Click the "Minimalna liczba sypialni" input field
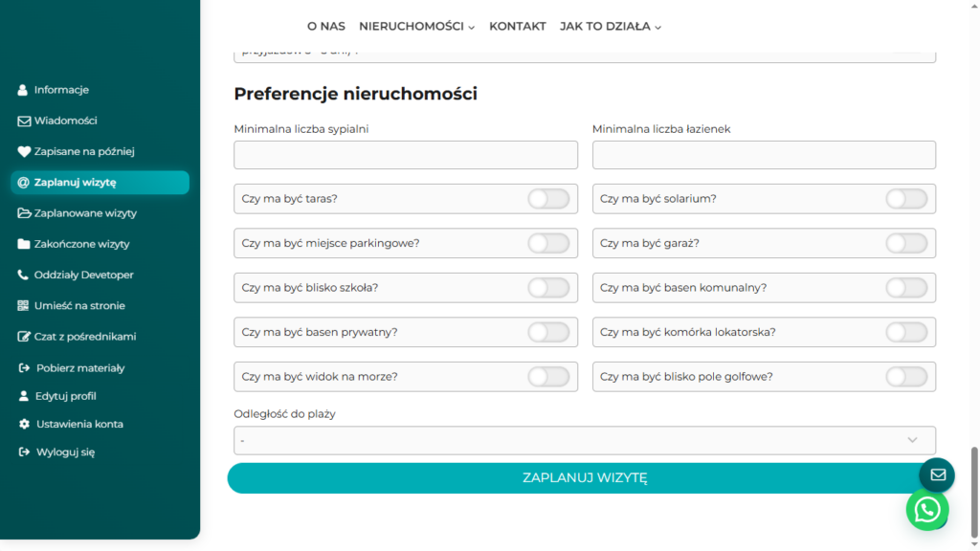 point(406,155)
